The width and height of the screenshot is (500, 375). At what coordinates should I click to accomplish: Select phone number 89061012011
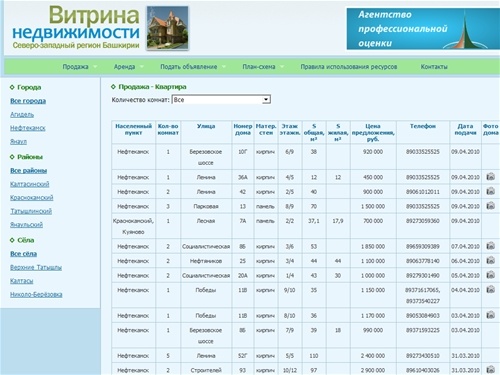423,192
